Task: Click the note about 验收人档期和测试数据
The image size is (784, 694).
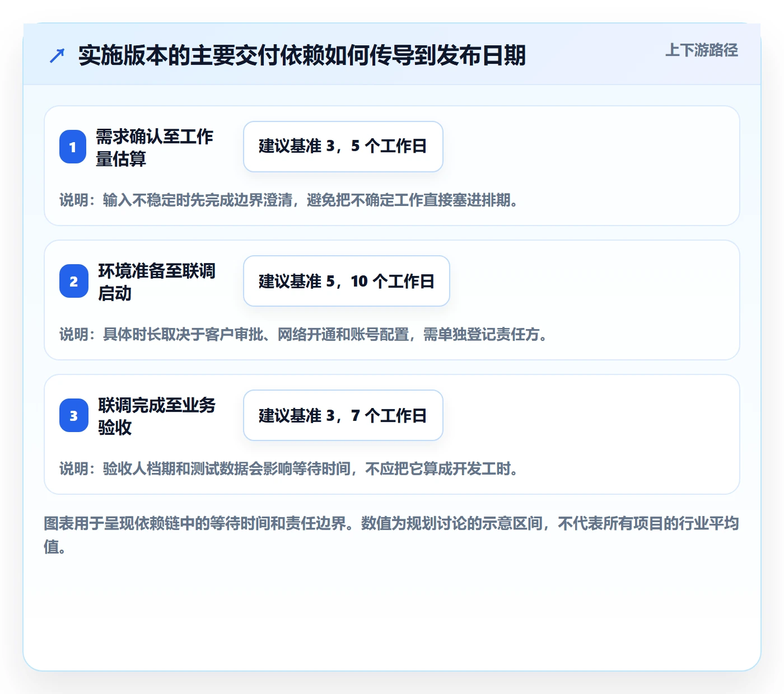Action: [x=289, y=468]
